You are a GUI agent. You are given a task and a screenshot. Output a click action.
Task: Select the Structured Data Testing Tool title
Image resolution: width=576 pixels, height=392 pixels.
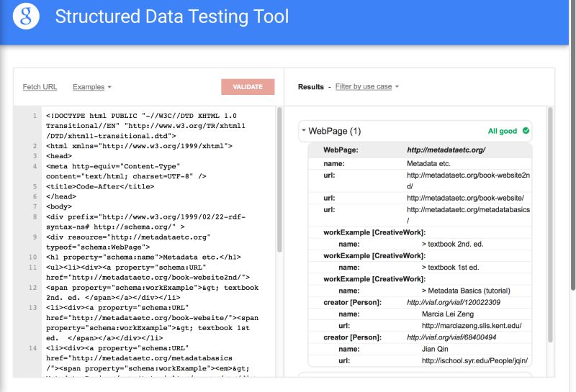(171, 16)
